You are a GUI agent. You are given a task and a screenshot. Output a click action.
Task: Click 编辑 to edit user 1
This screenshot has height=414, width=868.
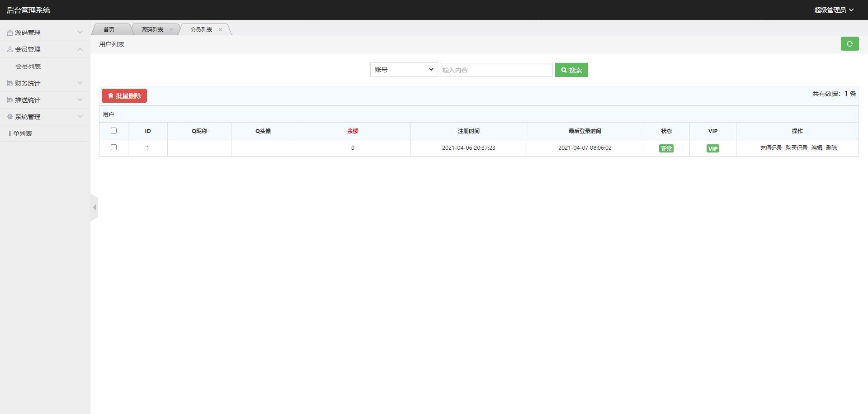coord(817,148)
